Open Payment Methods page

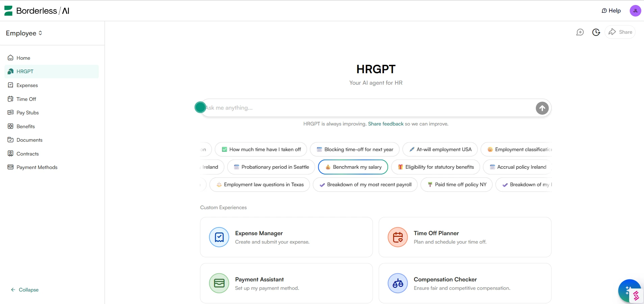pyautogui.click(x=52, y=167)
